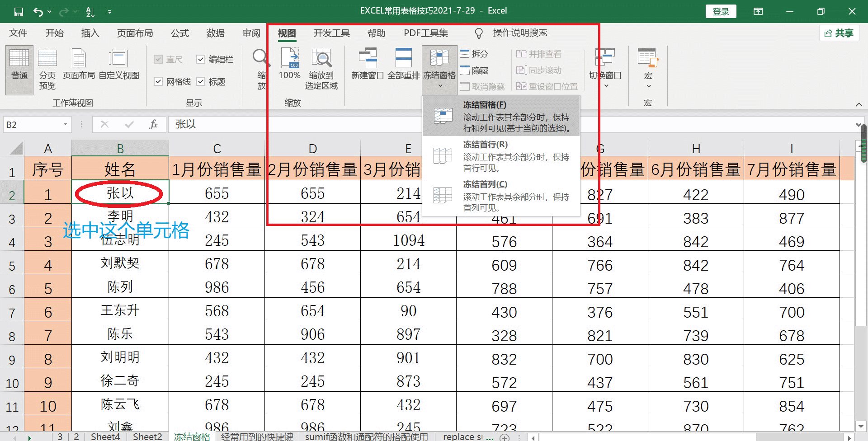Click the 6月份销售量 header cell
The image size is (868, 441).
pyautogui.click(x=696, y=169)
